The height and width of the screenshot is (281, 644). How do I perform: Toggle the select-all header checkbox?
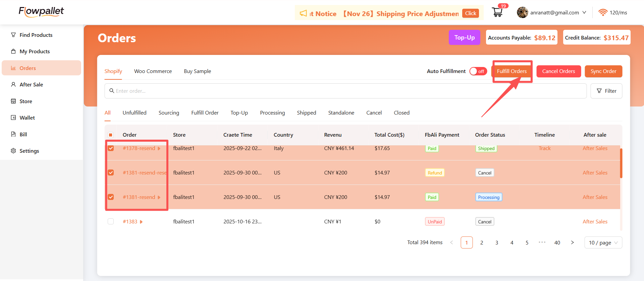click(x=111, y=135)
